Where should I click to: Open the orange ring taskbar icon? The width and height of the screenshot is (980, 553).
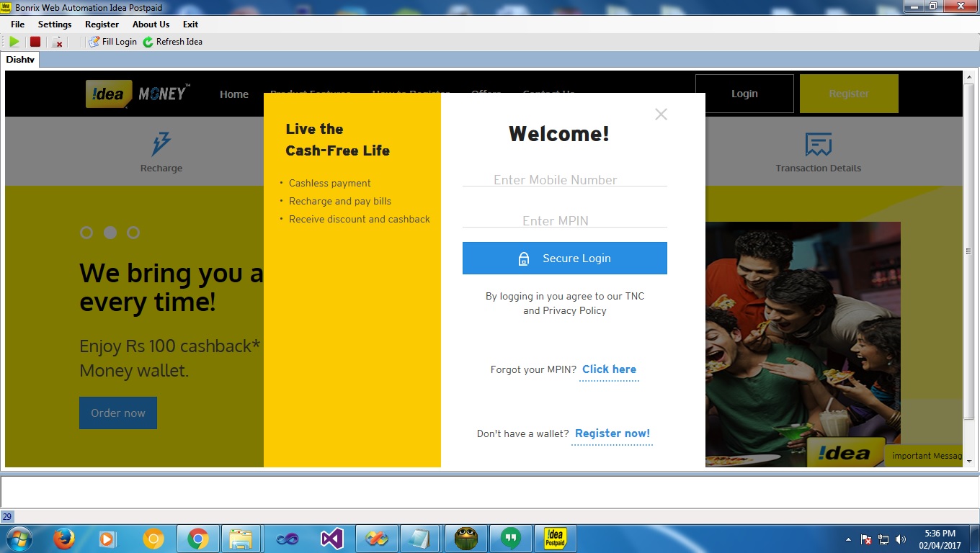pos(153,539)
